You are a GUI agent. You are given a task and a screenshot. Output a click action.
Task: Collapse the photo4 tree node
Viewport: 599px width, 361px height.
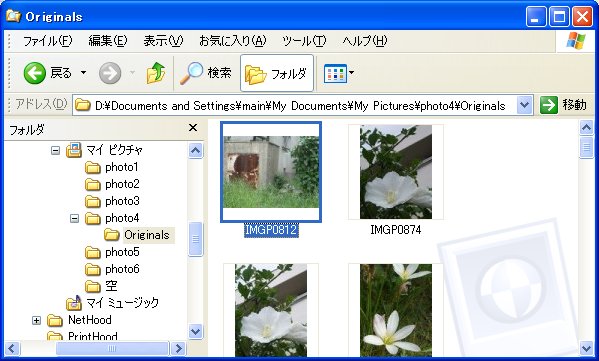pos(74,219)
